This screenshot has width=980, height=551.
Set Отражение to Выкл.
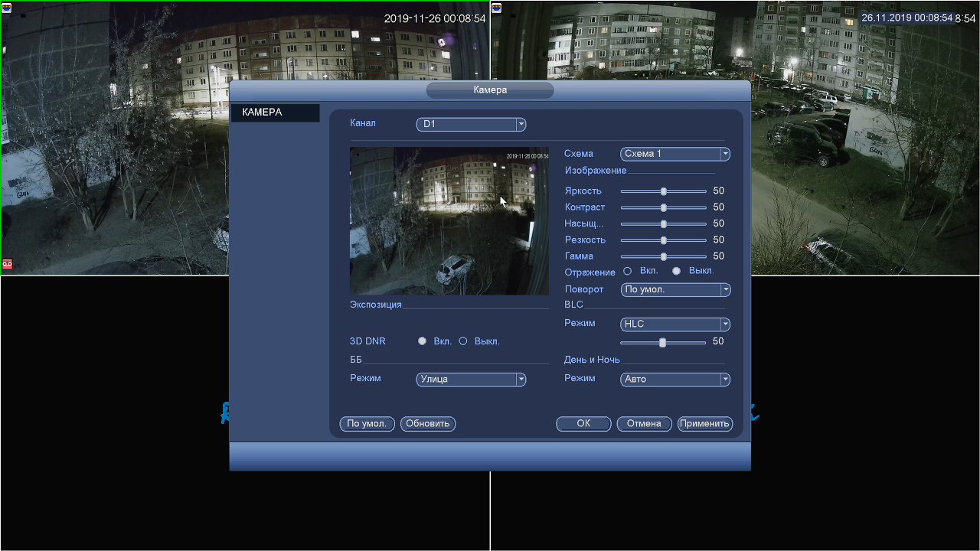pos(676,271)
